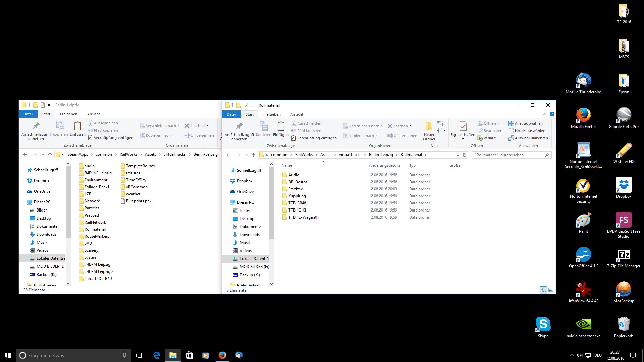Open Freigeben tab in Berlin-Leipzig window
Viewport: 644px width, 362px height.
[68, 114]
